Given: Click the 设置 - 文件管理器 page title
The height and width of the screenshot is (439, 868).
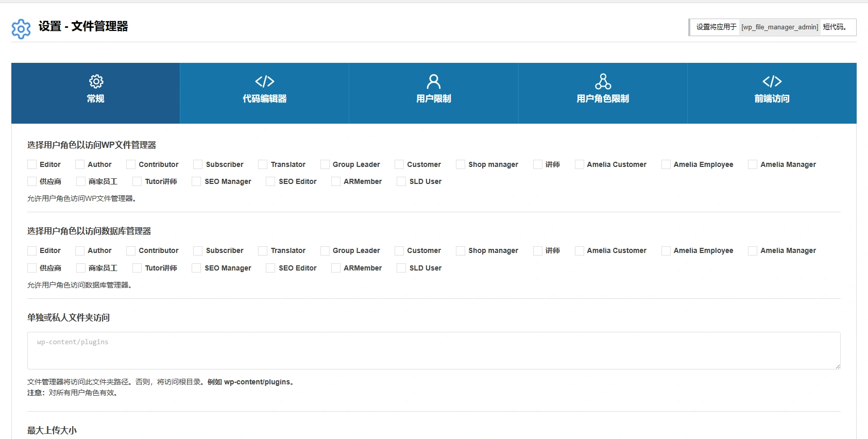Looking at the screenshot, I should 83,26.
